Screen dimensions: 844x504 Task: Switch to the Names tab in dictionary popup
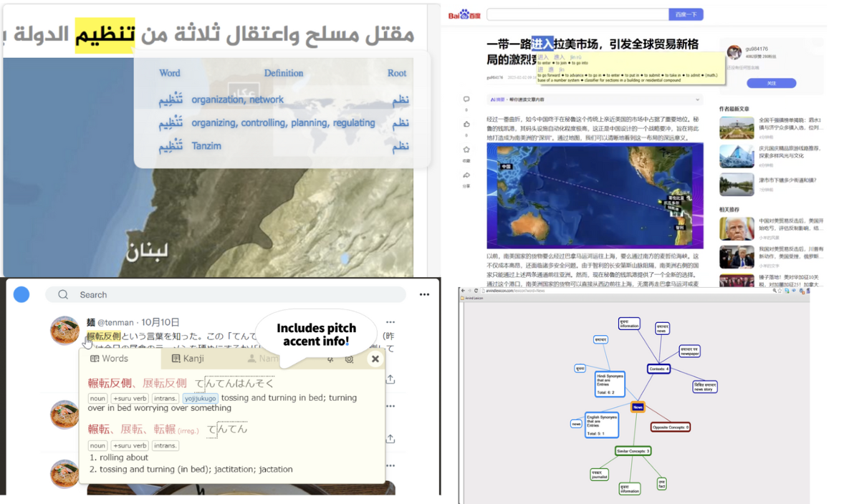(263, 358)
